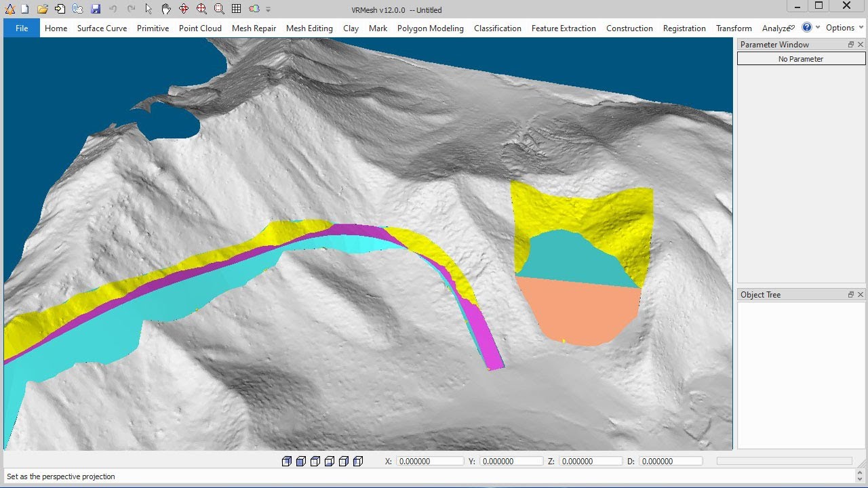Open the color shading mode icon
The width and height of the screenshot is (868, 488).
pos(254,9)
